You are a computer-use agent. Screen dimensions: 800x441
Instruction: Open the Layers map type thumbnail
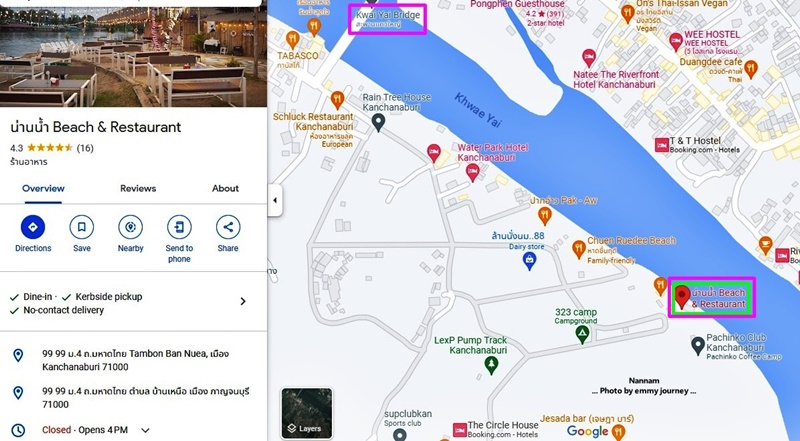click(307, 413)
